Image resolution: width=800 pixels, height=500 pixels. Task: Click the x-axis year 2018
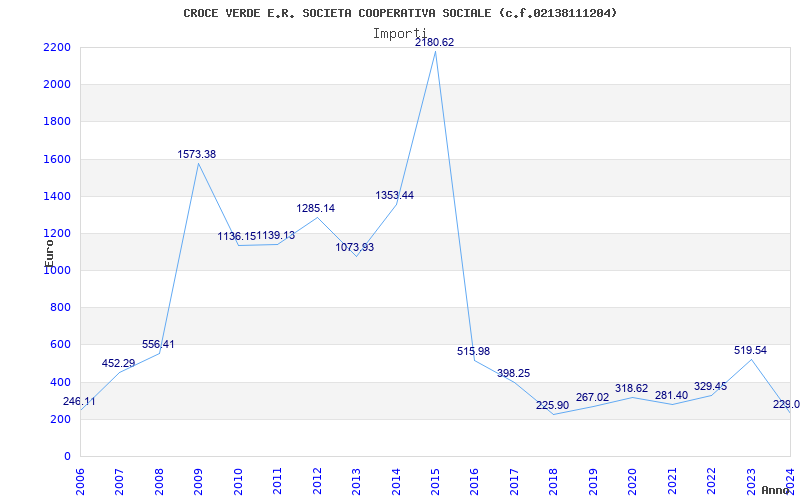[554, 481]
